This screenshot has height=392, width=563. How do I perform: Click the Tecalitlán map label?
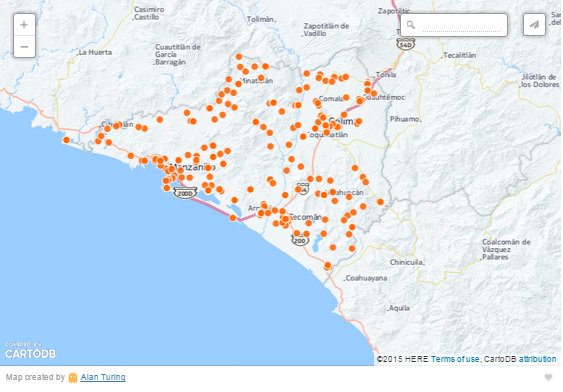coord(459,55)
